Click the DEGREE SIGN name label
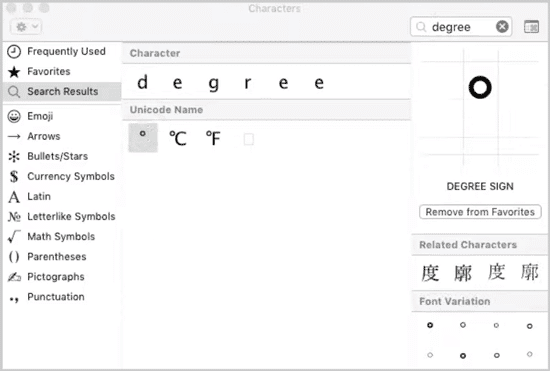 point(480,186)
